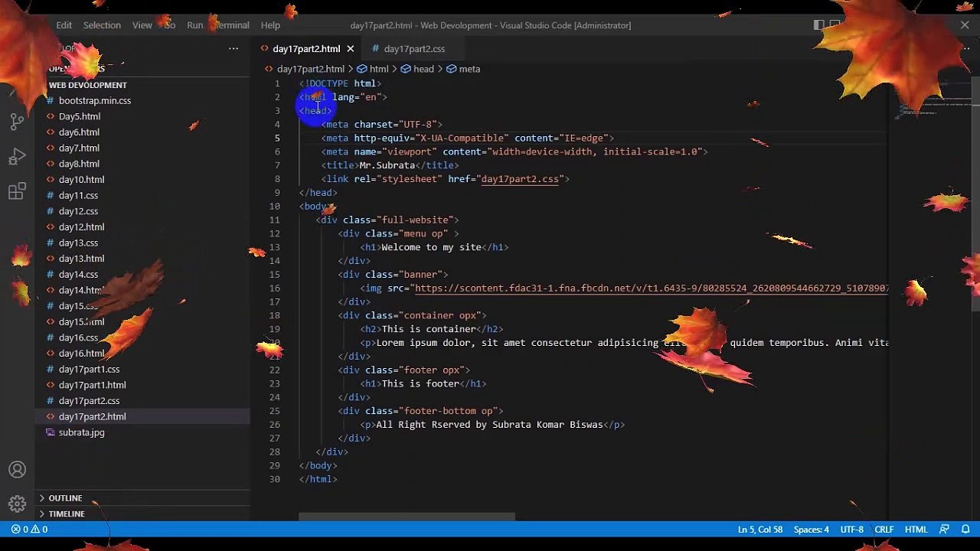Open the Source Control view icon

(17, 122)
